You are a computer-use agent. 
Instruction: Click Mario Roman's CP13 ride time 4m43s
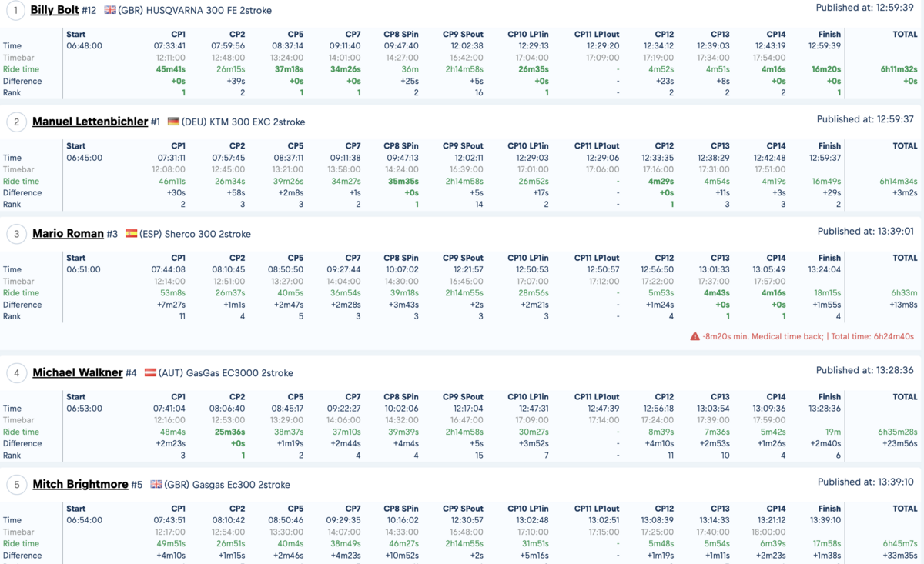coord(717,292)
